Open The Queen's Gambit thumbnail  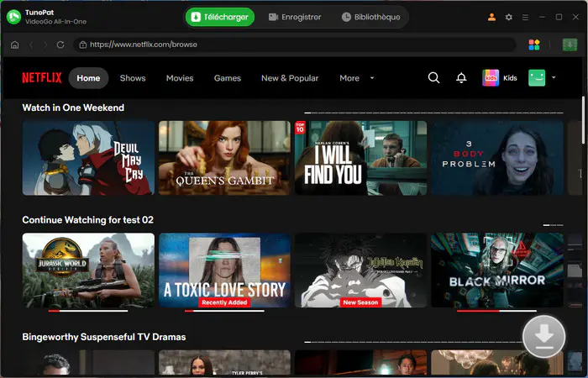coord(224,158)
